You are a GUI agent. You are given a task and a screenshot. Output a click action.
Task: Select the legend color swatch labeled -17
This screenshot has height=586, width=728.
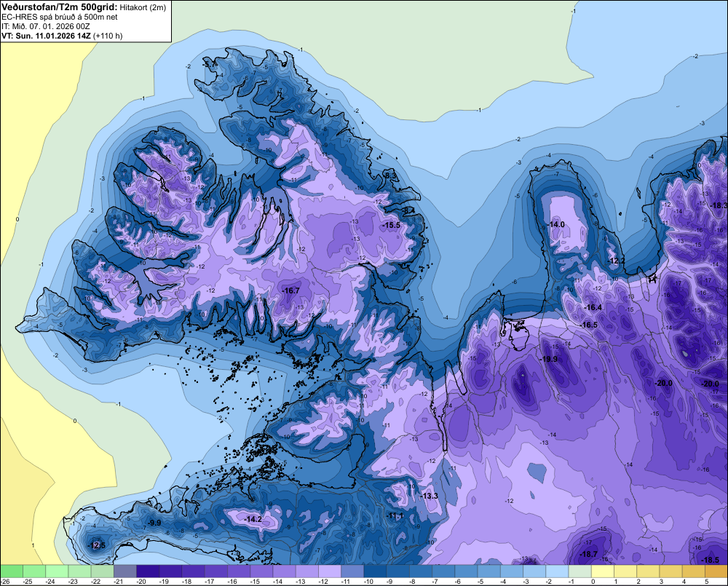[216, 571]
